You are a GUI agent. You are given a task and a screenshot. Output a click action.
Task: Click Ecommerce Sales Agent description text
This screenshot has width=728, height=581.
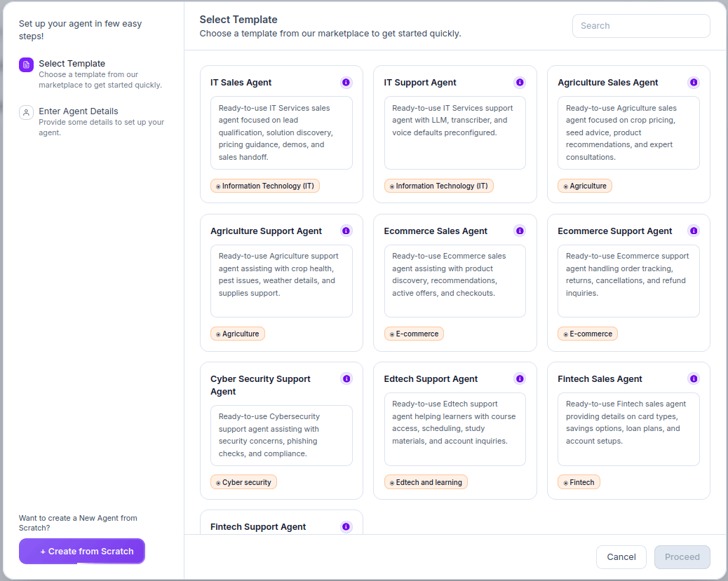point(449,275)
